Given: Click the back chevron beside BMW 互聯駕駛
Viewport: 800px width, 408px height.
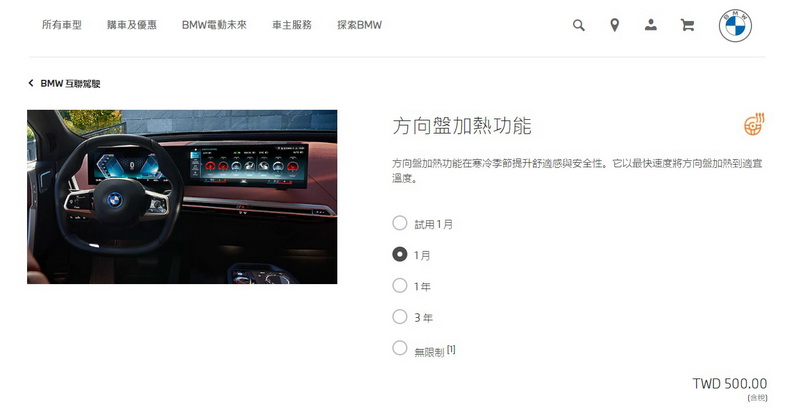Looking at the screenshot, I should (31, 83).
